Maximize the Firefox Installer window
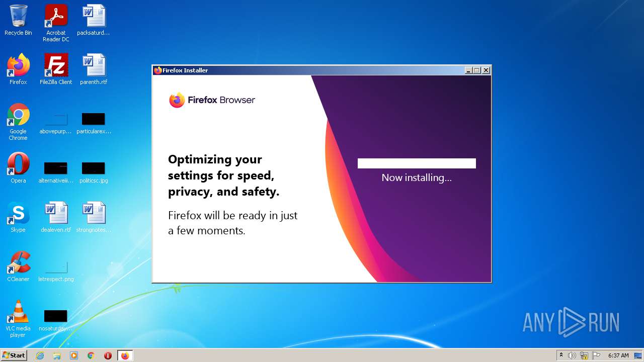The height and width of the screenshot is (362, 644). (477, 70)
